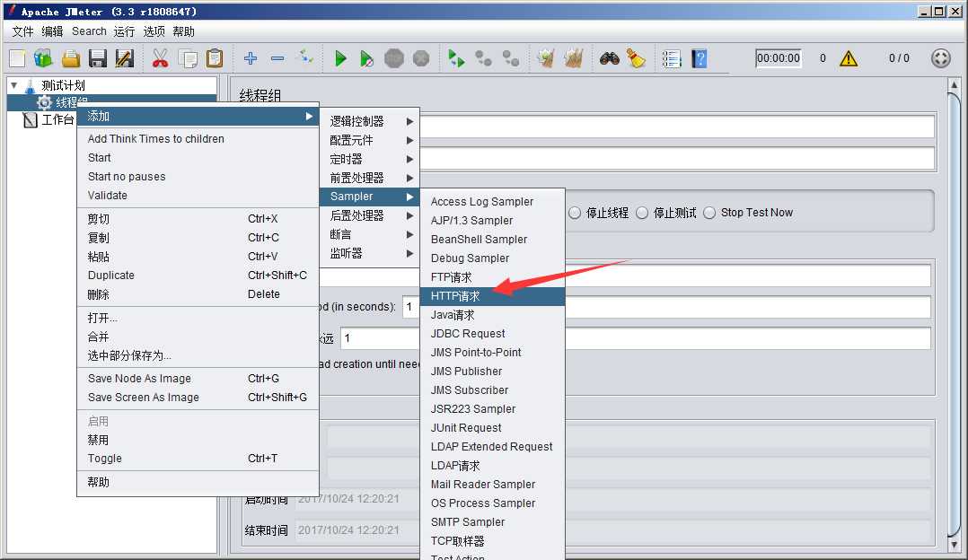
Task: Choose FTP请求 sampler entry
Action: [493, 277]
